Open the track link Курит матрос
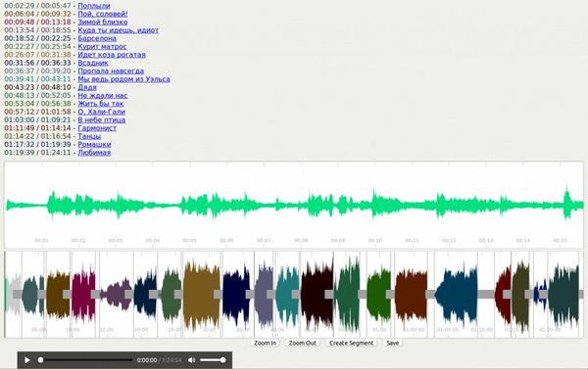Screen dimensions: 588x370 [x=102, y=47]
